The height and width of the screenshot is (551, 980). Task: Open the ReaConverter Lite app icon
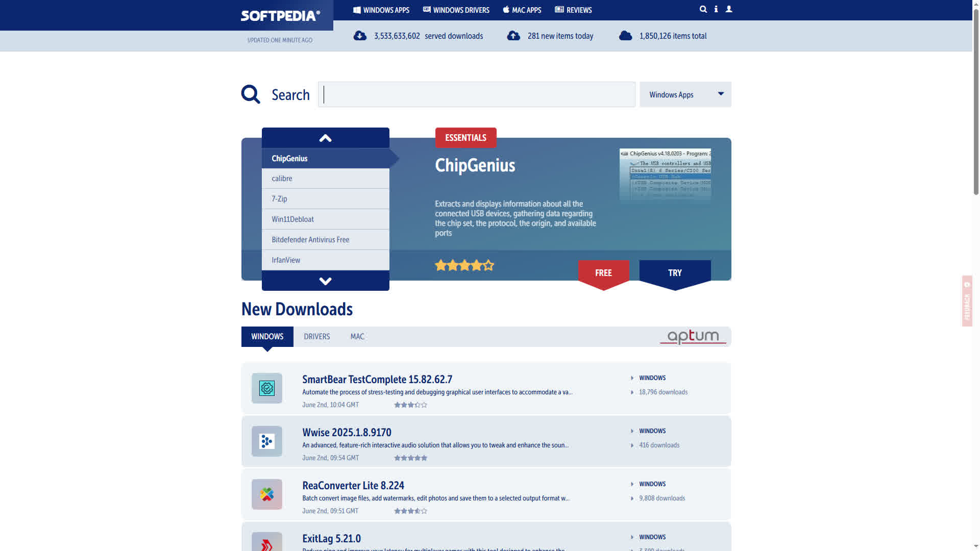(267, 494)
